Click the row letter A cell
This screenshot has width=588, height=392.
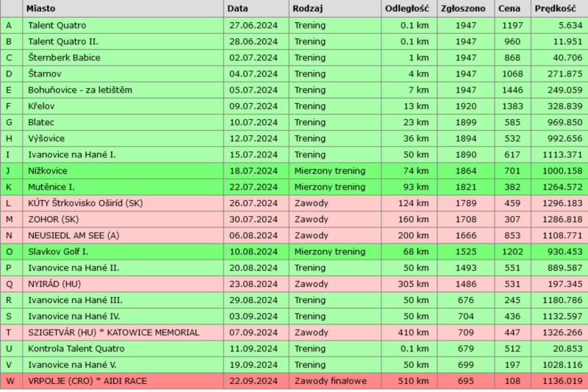point(9,25)
